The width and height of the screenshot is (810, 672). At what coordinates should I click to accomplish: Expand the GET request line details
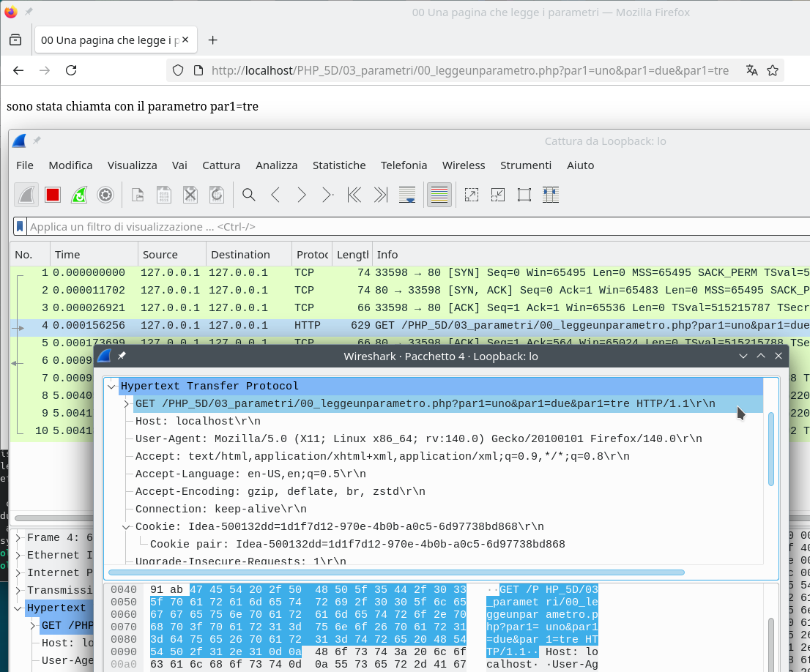(126, 404)
